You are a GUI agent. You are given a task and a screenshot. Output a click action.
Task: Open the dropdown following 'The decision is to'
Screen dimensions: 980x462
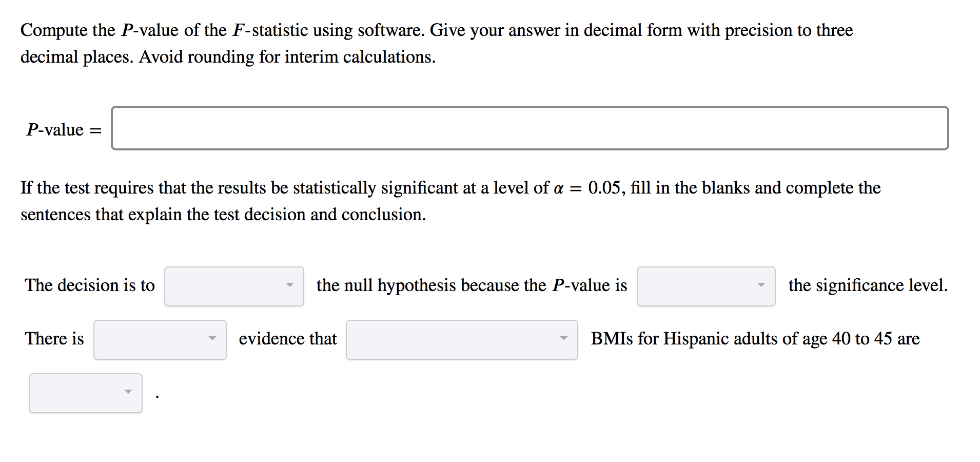[234, 286]
